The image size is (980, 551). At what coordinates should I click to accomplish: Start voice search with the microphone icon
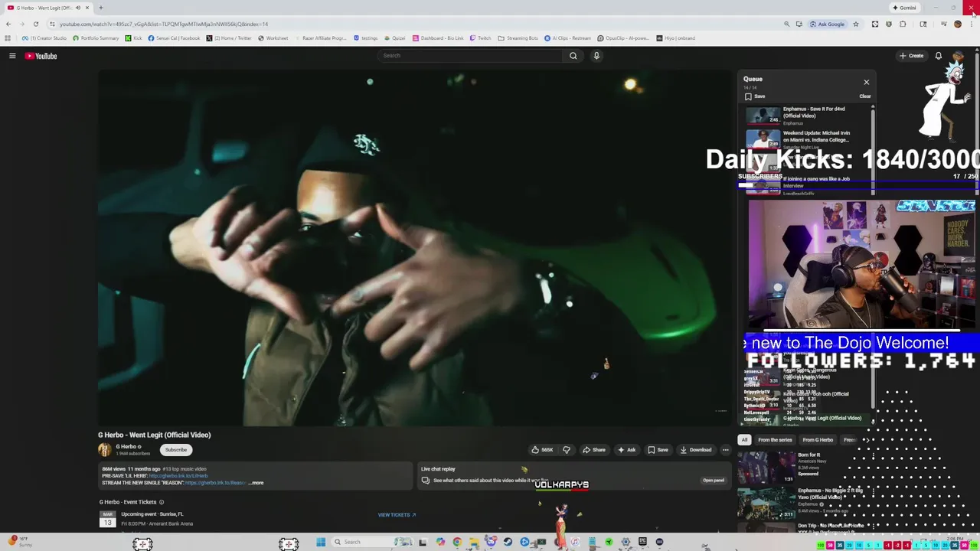596,56
